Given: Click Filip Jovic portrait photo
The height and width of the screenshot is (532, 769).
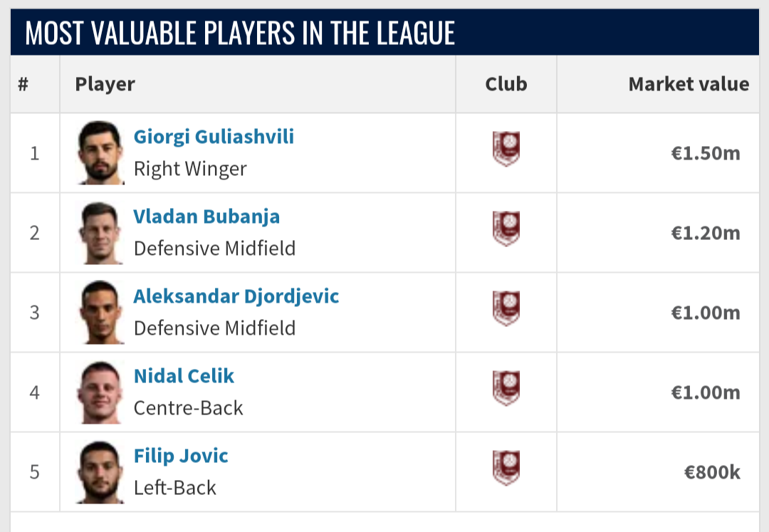Looking at the screenshot, I should 100,472.
